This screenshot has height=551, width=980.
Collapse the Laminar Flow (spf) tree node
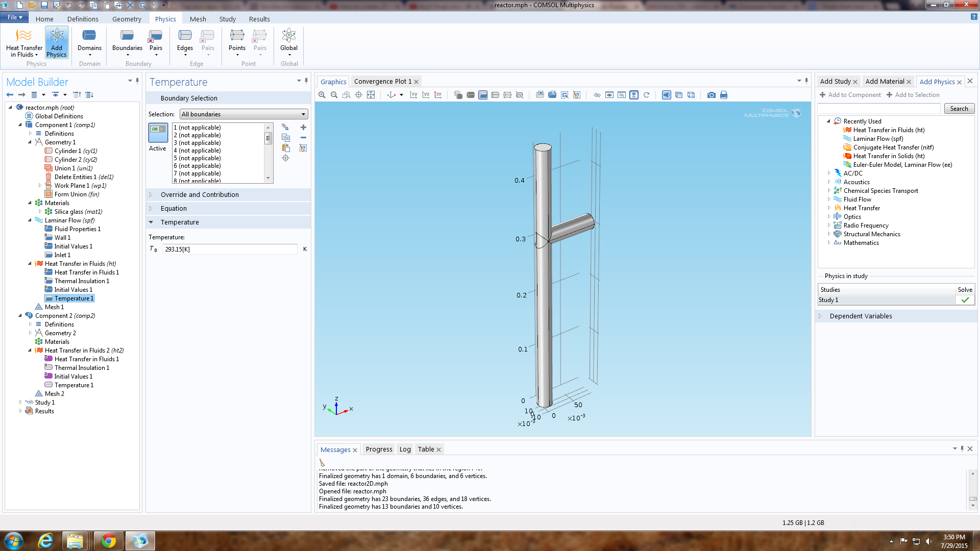[30, 220]
